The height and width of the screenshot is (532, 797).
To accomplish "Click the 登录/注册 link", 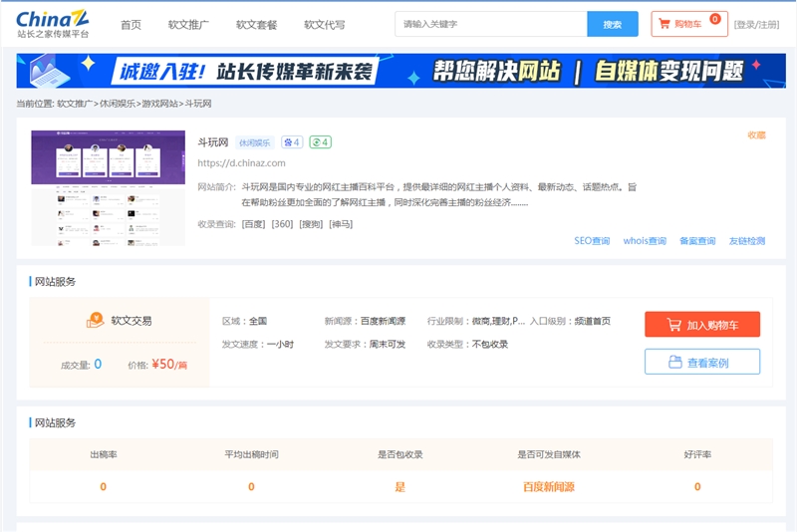I will point(756,24).
